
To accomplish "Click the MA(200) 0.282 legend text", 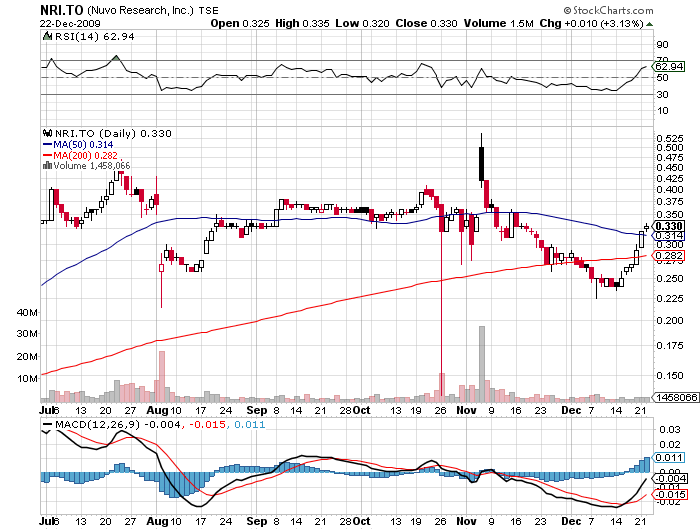I will pos(85,155).
